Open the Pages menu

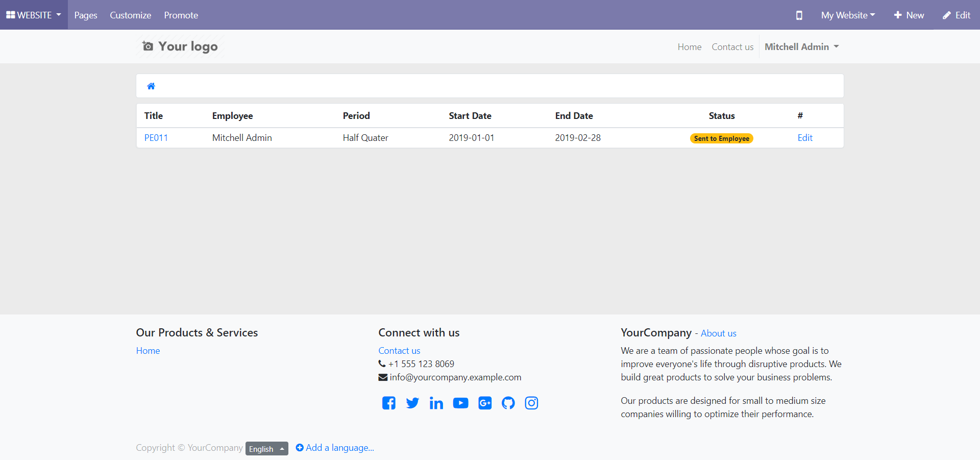pyautogui.click(x=86, y=15)
